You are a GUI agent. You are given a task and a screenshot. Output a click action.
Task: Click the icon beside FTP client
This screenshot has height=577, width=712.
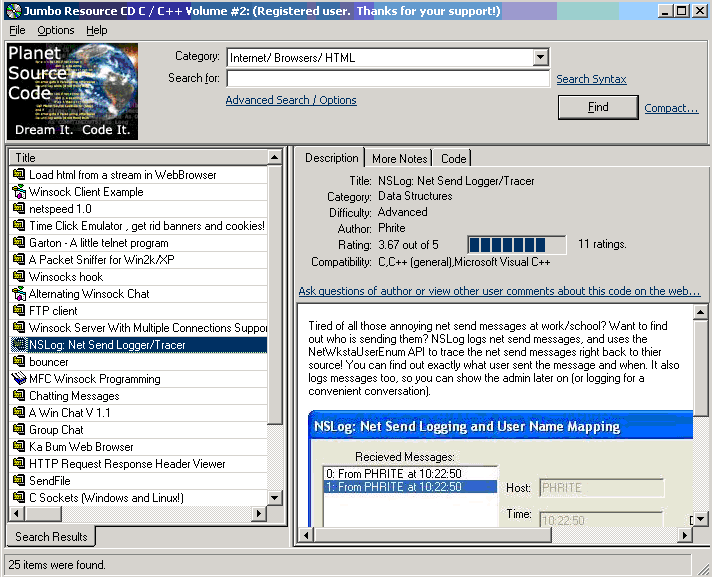(x=19, y=311)
